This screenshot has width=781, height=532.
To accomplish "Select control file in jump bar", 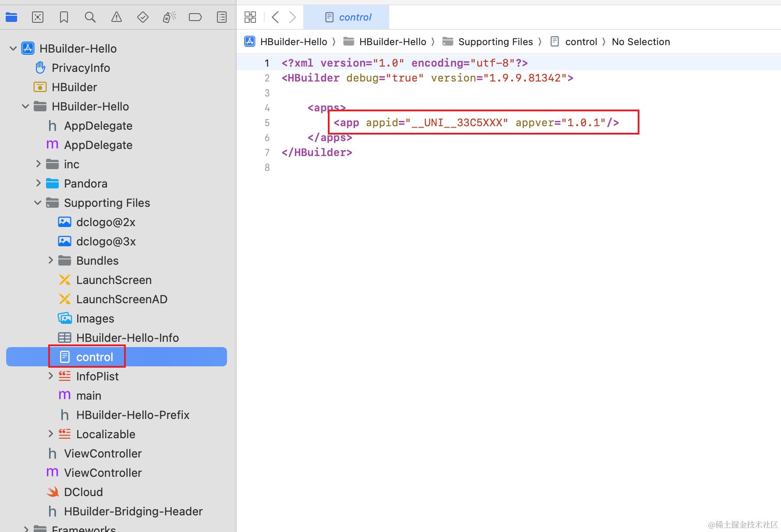I will pos(574,42).
